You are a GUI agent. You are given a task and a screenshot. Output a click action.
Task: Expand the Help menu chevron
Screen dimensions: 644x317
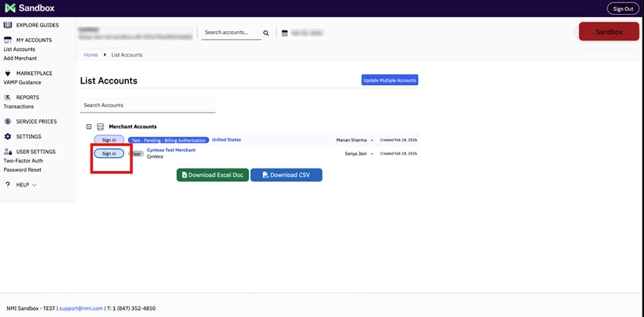34,185
